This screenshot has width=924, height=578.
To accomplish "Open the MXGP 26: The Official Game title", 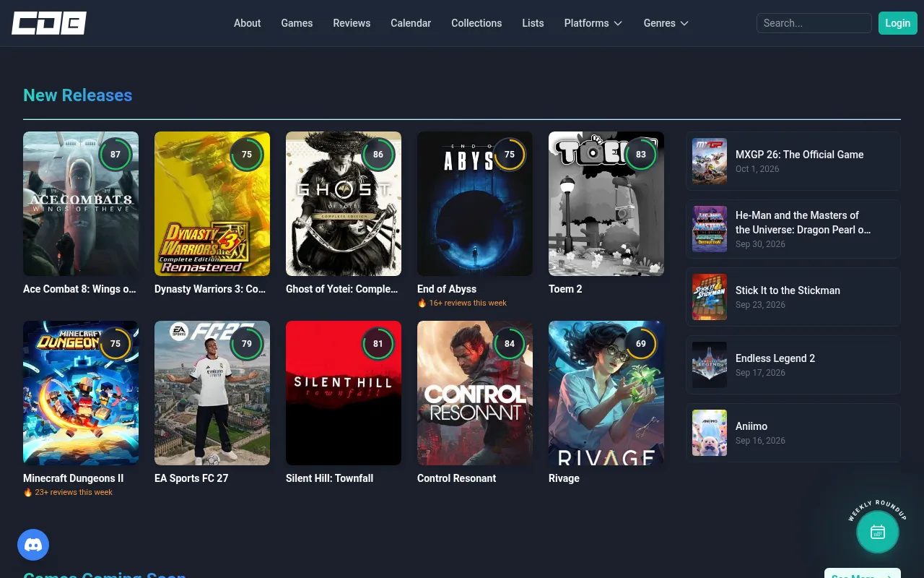I will (800, 155).
